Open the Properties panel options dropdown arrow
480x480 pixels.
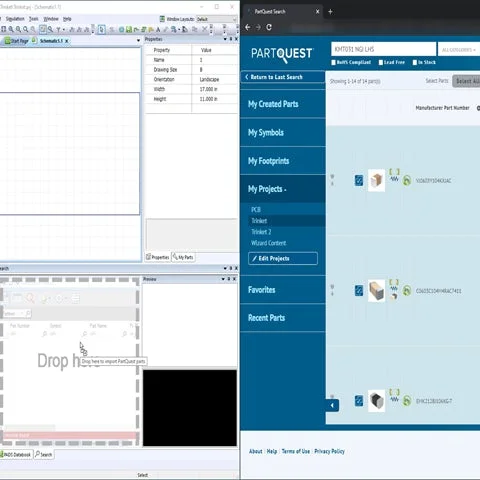225,39
